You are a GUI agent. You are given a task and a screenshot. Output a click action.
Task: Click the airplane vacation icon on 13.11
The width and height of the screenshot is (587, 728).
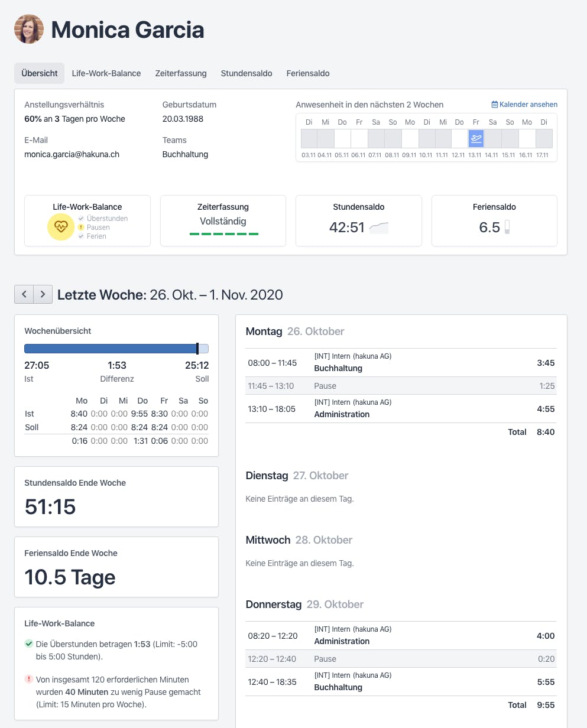[476, 139]
